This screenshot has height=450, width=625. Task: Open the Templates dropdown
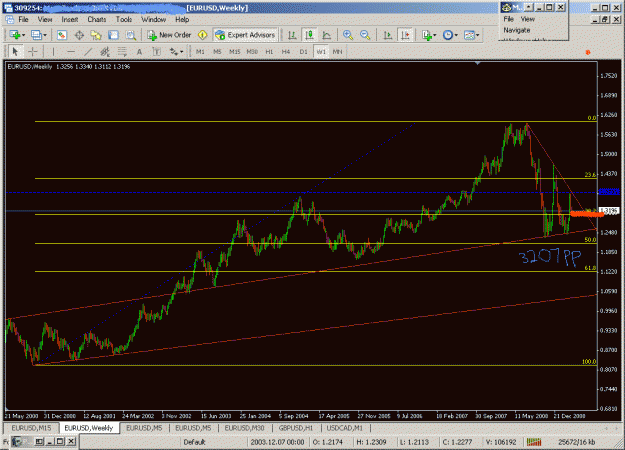472,35
